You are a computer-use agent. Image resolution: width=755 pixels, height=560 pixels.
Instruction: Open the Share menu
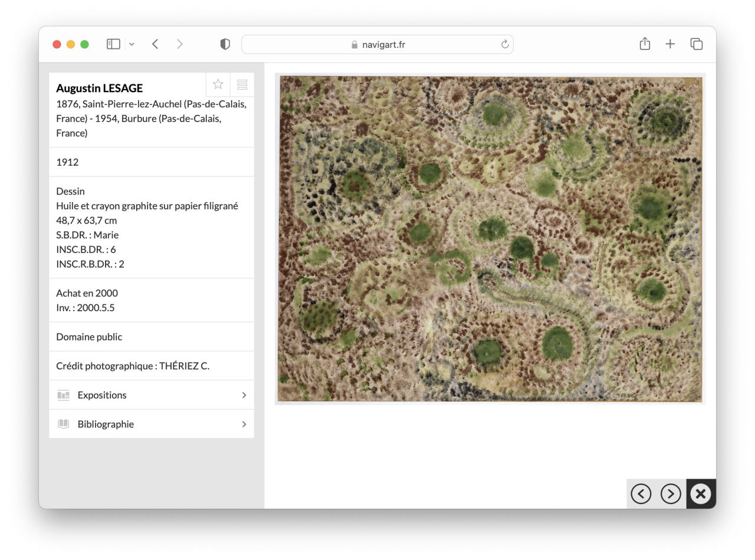[645, 44]
